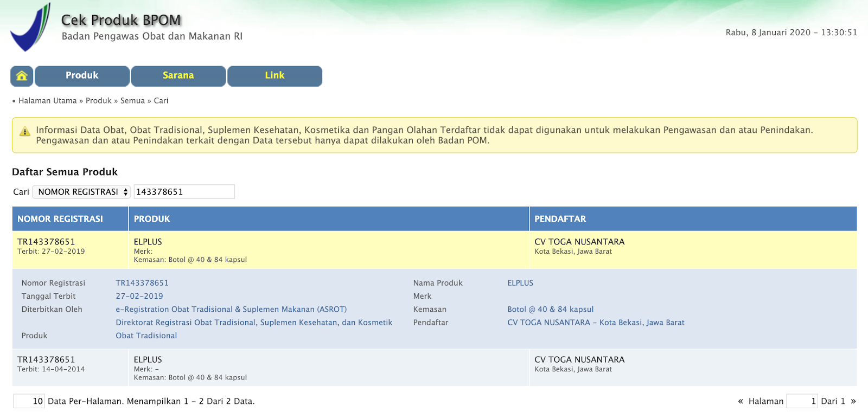Viewport: 868px width, 418px height.
Task: Click the BPOM logo
Action: (30, 27)
